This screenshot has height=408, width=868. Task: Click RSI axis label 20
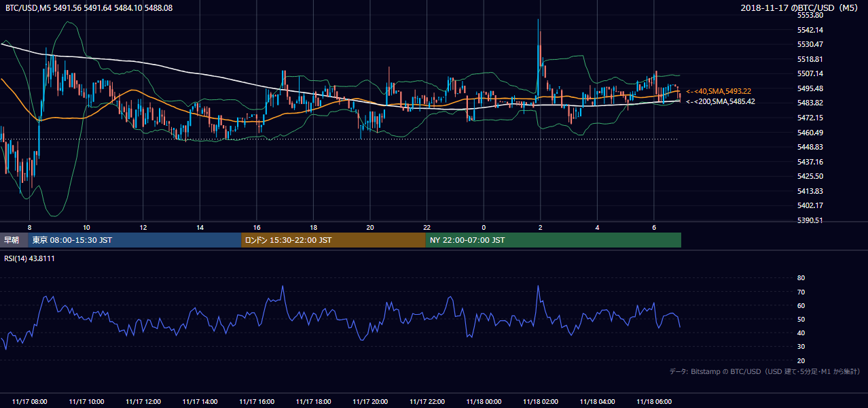click(x=801, y=360)
